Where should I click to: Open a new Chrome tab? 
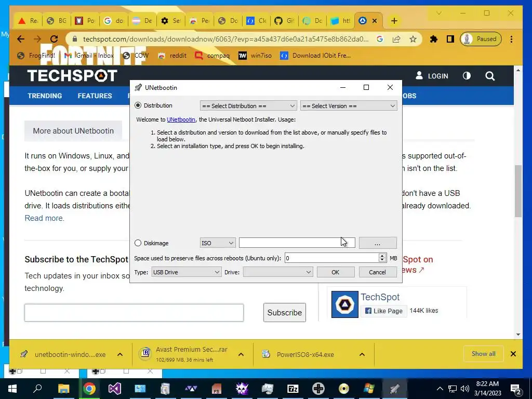click(394, 21)
